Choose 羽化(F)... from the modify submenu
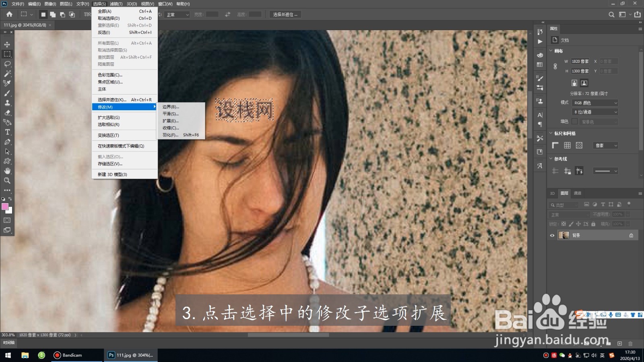This screenshot has height=362, width=644. [181, 135]
